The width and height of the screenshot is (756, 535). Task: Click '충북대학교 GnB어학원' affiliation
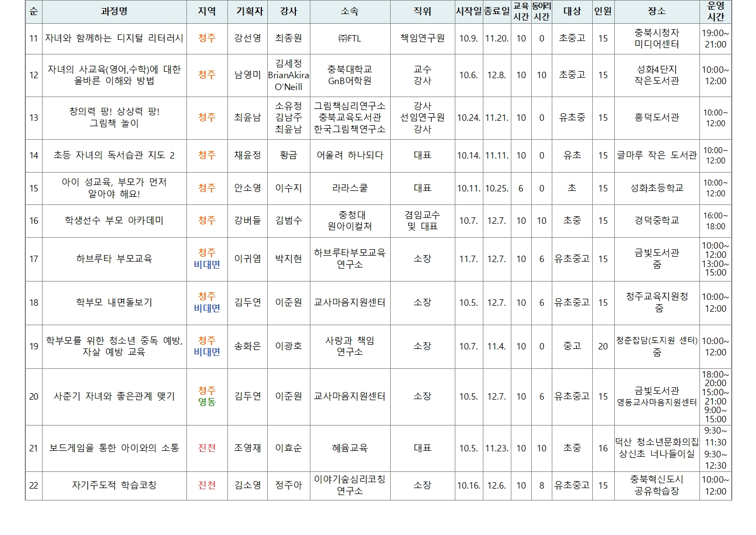pos(350,75)
